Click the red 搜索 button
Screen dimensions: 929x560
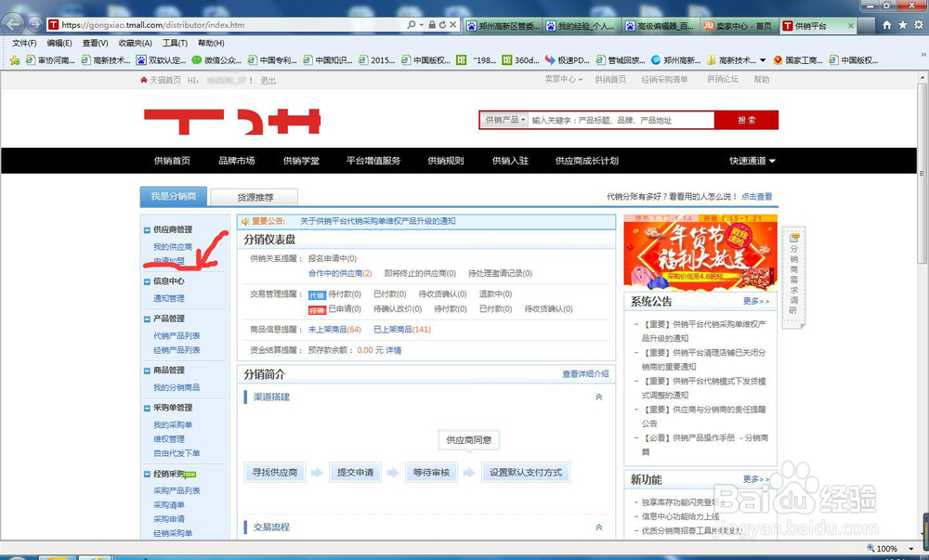point(746,120)
